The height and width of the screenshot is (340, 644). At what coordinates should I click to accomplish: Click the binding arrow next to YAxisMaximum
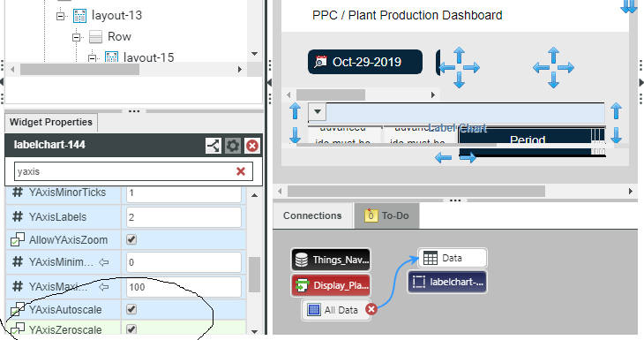104,286
